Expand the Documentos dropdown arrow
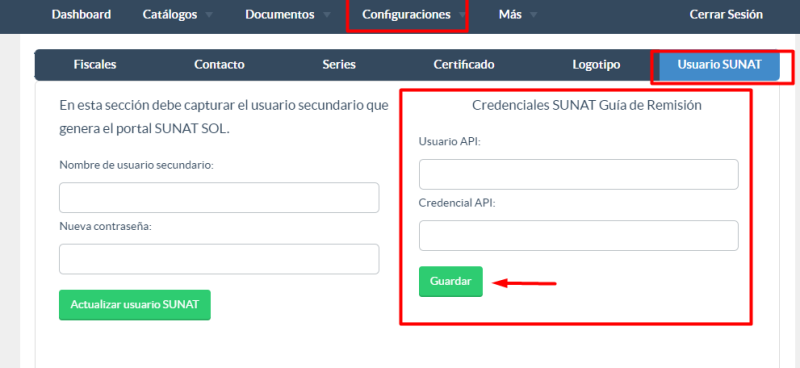Viewport: 800px width, 368px height. coord(327,15)
